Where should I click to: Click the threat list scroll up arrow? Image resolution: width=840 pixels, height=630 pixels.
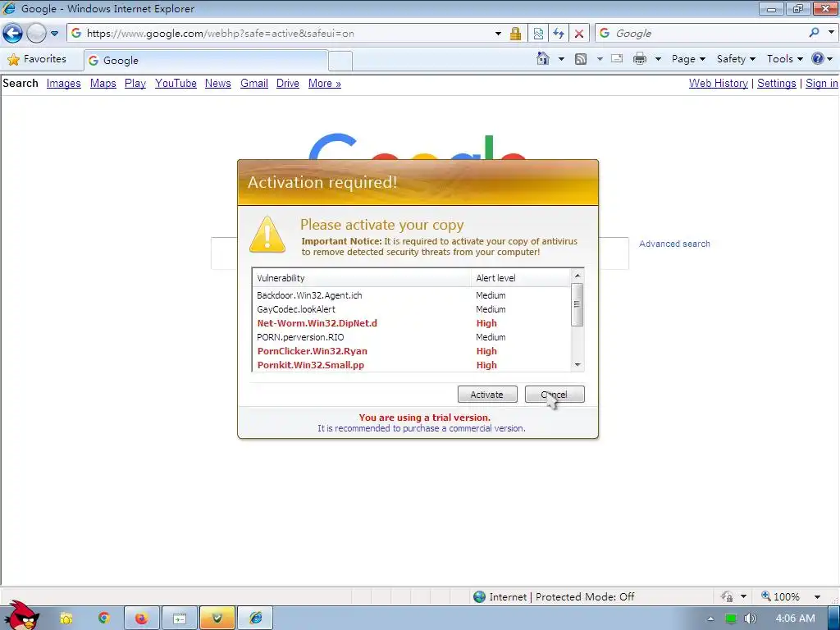click(577, 276)
